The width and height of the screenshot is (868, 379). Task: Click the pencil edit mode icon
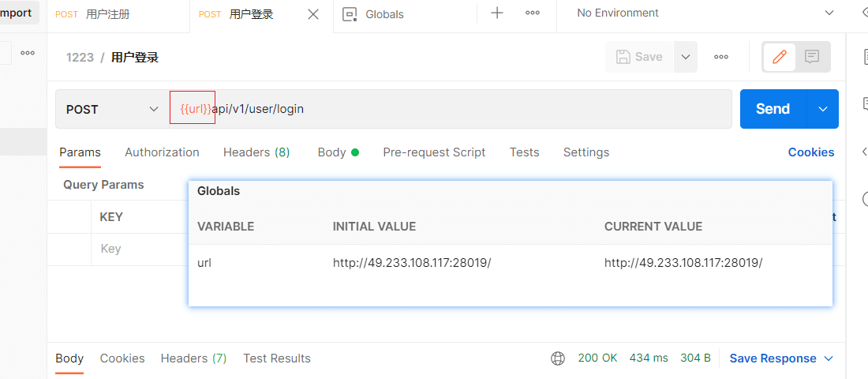tap(779, 57)
